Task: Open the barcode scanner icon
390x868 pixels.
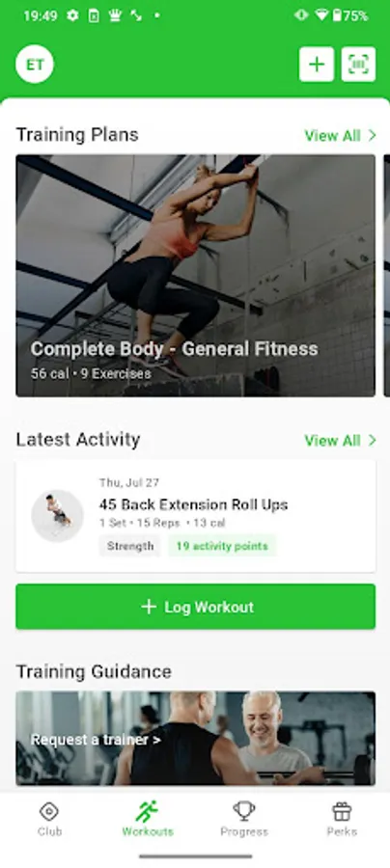Action: (358, 65)
